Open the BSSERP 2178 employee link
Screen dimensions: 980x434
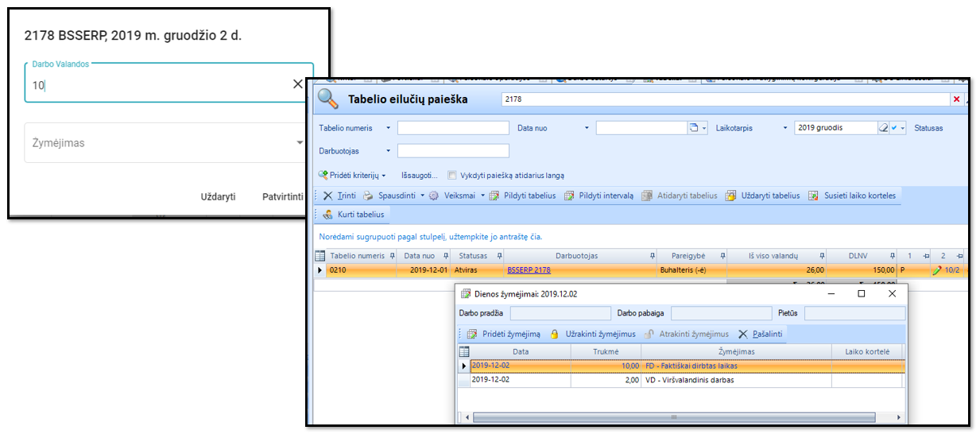click(529, 270)
